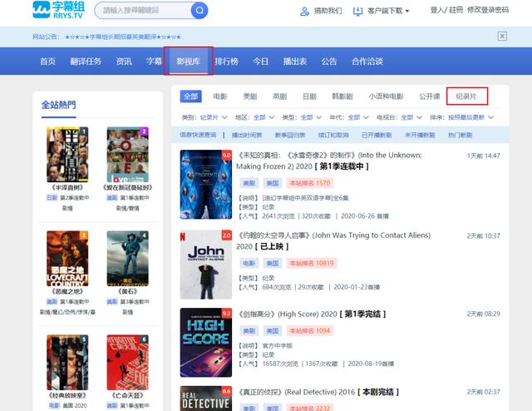This screenshot has width=532, height=411.
Task: Select the 公开课 category tab
Action: pos(430,97)
